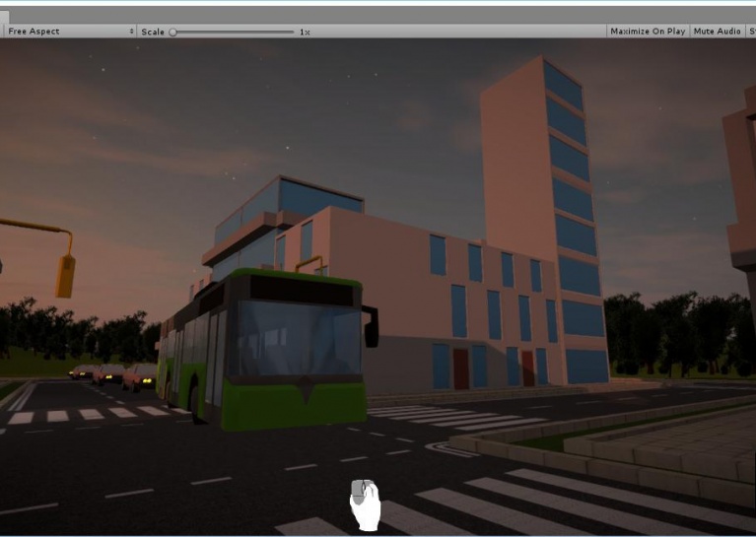Viewport: 756px width, 537px height.
Task: Click the Scale label
Action: pos(153,32)
